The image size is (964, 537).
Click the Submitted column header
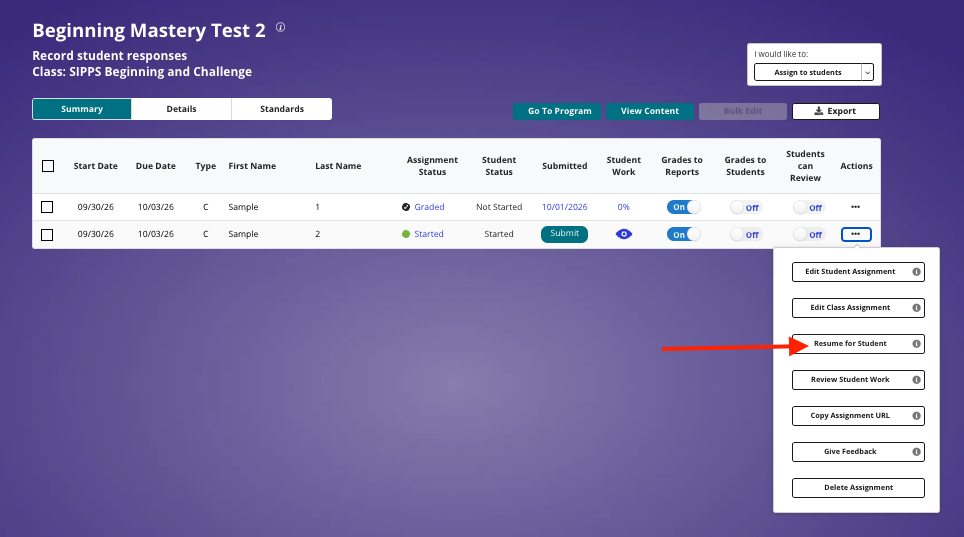click(x=564, y=166)
